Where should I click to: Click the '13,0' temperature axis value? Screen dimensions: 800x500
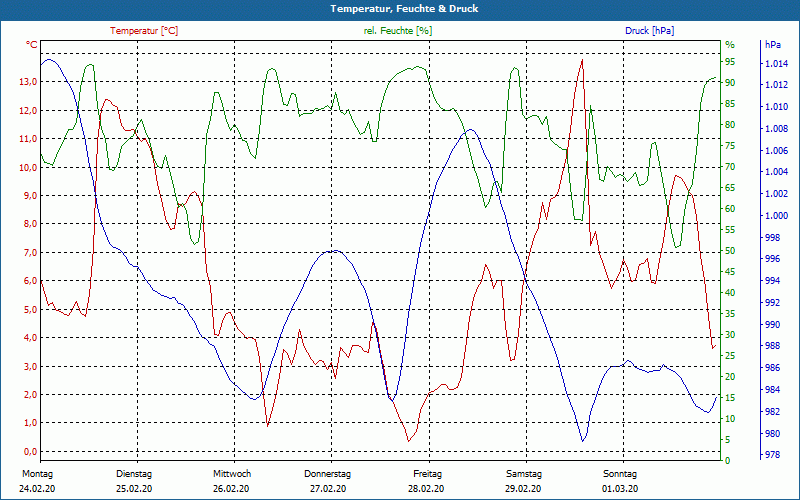click(x=28, y=82)
